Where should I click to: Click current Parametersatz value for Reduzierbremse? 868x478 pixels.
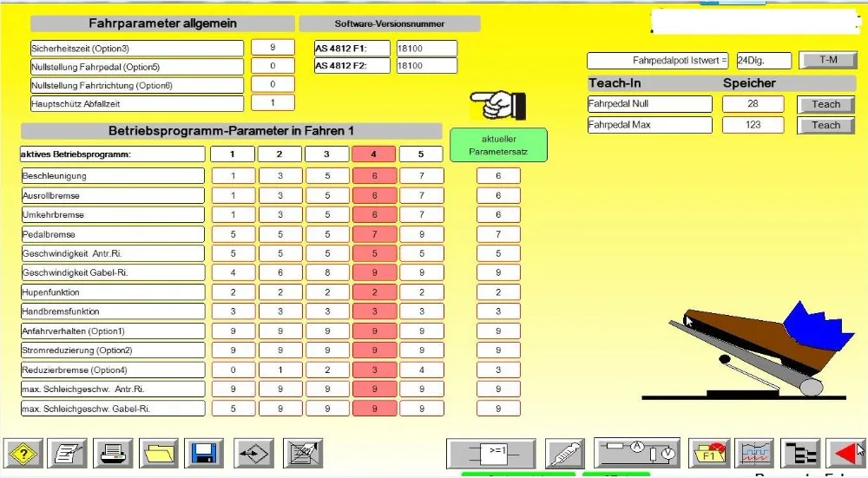pyautogui.click(x=498, y=370)
